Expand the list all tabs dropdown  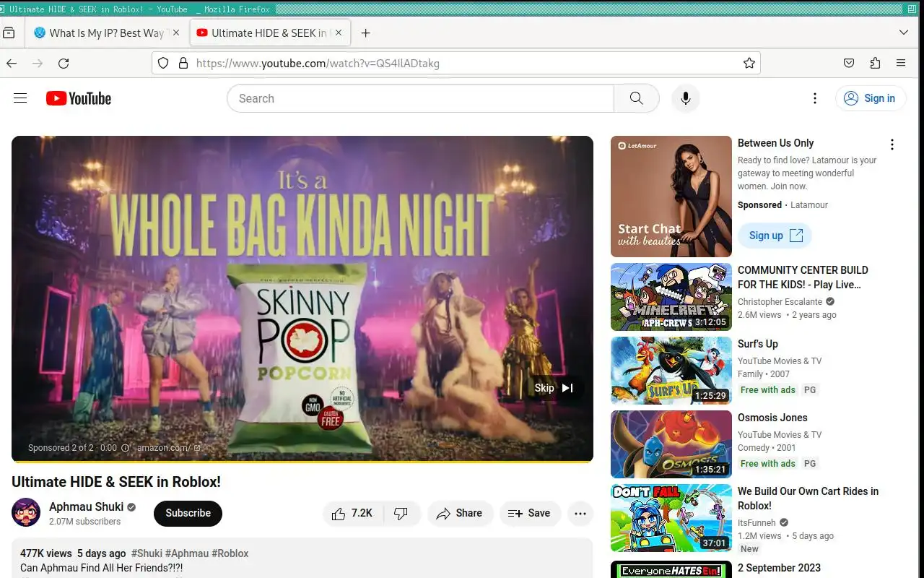904,33
